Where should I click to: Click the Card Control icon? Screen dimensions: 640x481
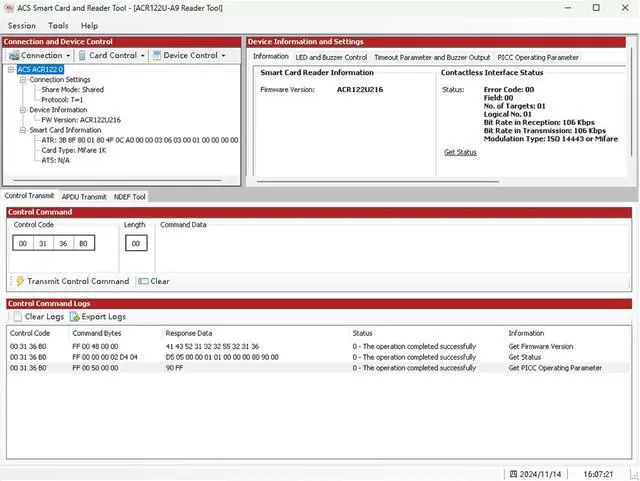point(83,56)
